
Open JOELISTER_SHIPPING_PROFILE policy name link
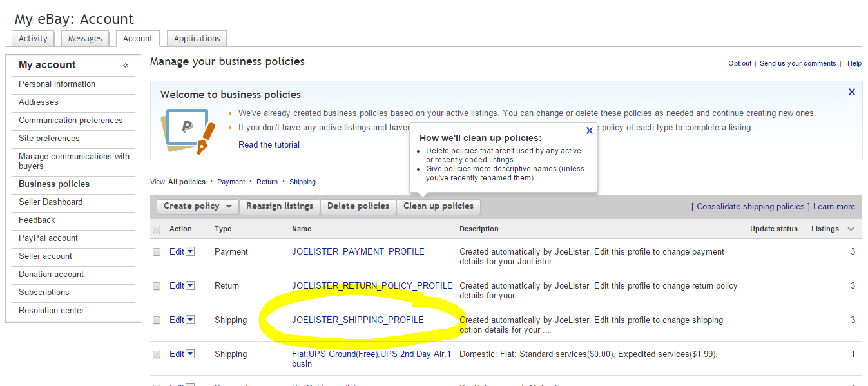coord(358,320)
